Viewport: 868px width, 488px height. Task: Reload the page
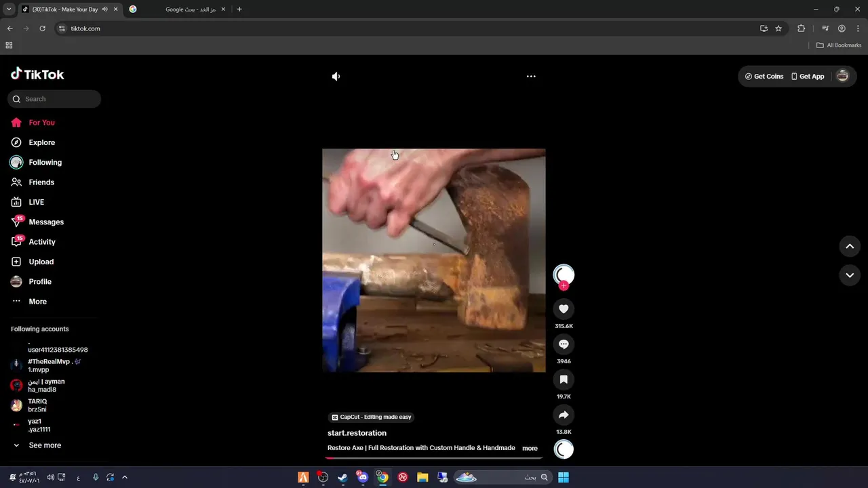(42, 28)
